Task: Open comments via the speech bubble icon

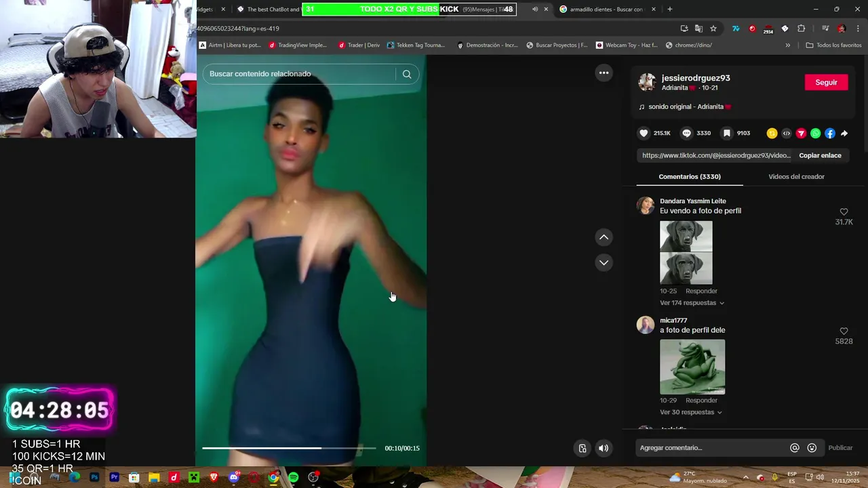Action: [686, 134]
